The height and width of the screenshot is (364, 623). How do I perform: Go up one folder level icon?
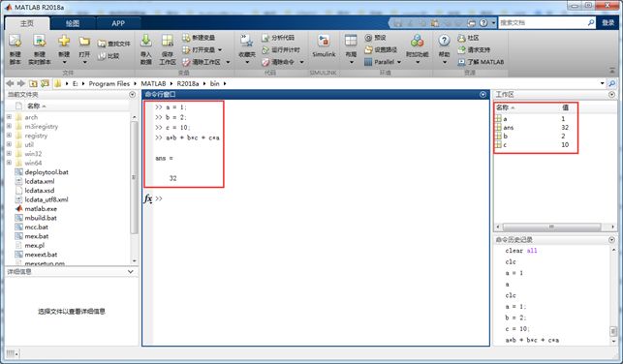point(33,83)
